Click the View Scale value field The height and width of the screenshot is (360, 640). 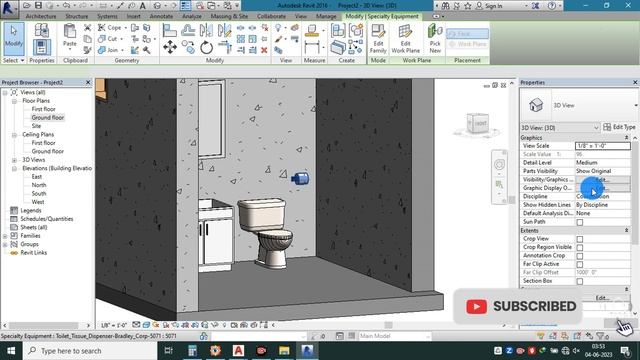click(602, 146)
